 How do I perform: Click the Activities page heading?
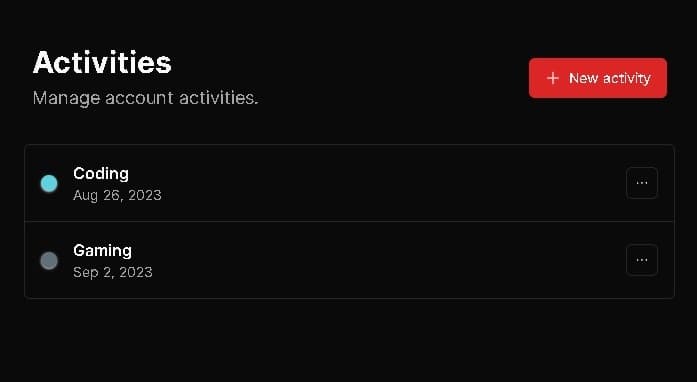click(x=102, y=62)
